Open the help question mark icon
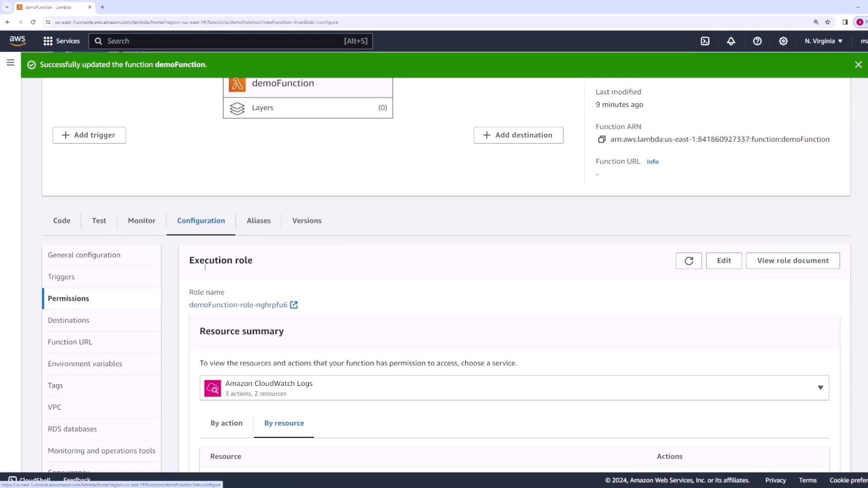 point(757,41)
